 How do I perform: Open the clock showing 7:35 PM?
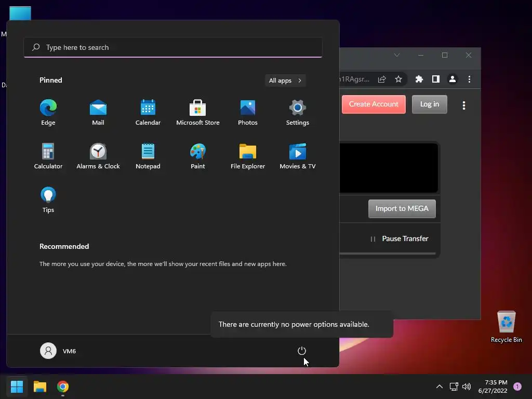pyautogui.click(x=493, y=387)
